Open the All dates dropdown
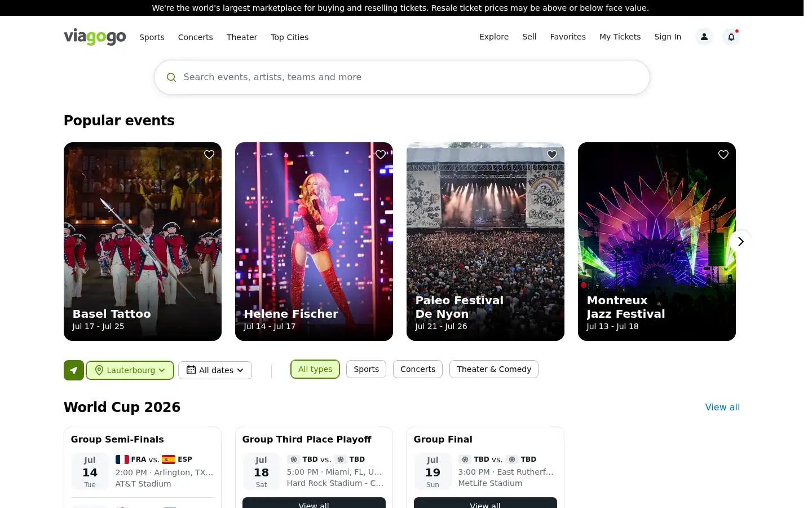This screenshot has height=508, width=812. [x=215, y=370]
